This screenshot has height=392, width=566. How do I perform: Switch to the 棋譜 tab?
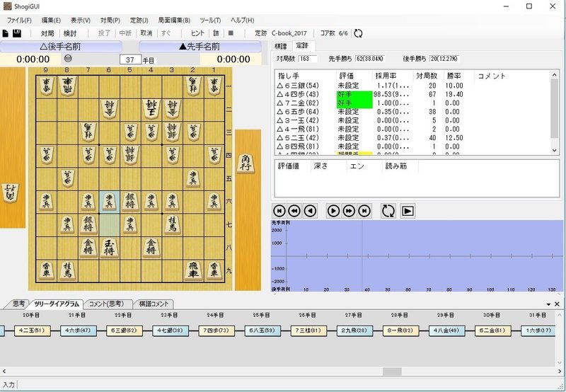tap(280, 46)
